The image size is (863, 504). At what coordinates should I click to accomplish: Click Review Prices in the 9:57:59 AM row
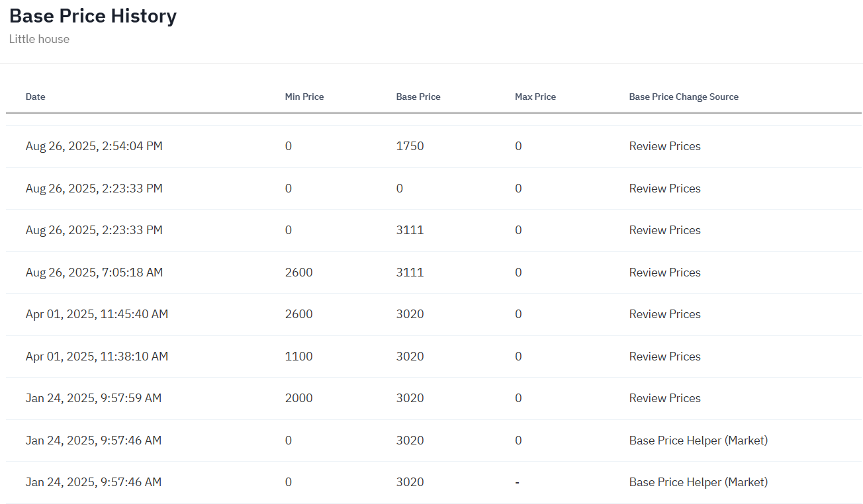pyautogui.click(x=664, y=398)
